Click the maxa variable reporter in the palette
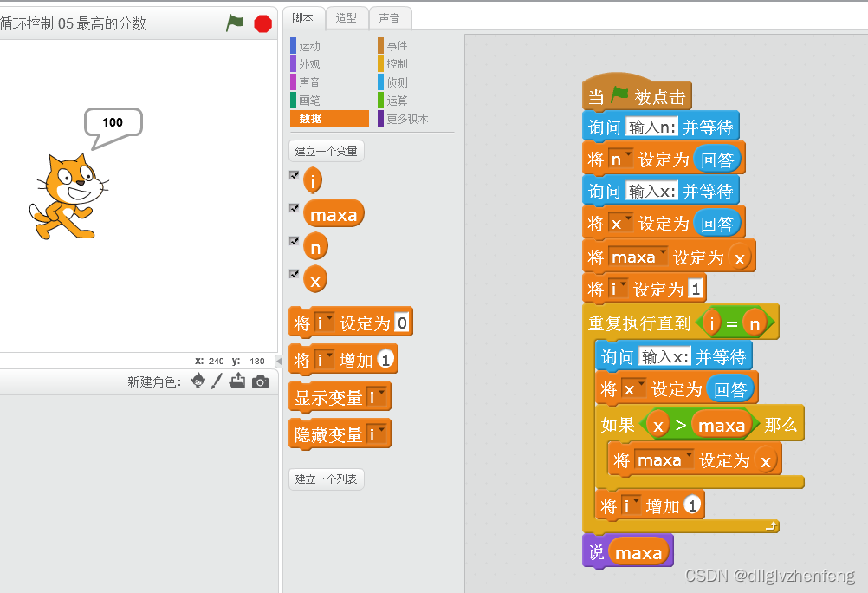Image resolution: width=868 pixels, height=593 pixels. (x=334, y=214)
